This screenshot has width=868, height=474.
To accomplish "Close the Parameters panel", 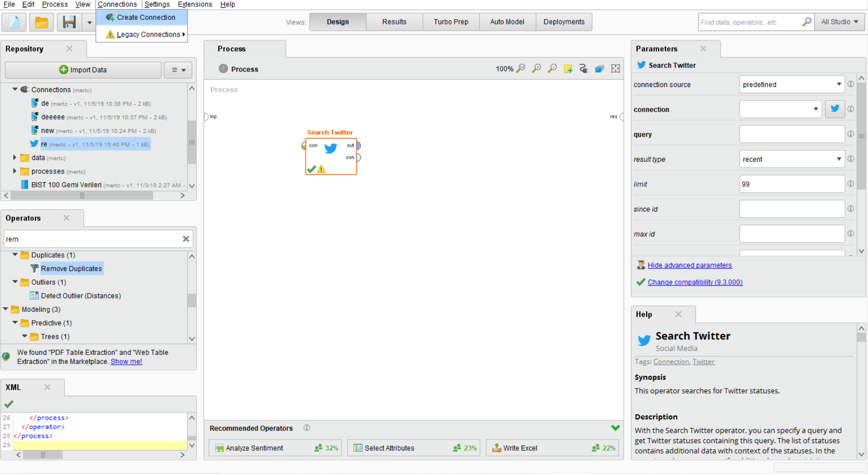I will (x=703, y=48).
